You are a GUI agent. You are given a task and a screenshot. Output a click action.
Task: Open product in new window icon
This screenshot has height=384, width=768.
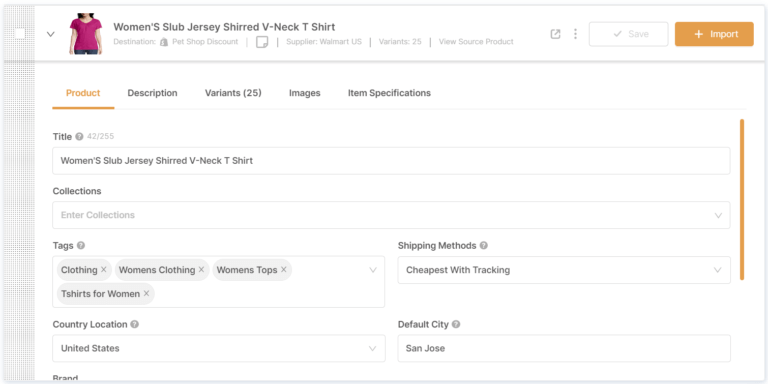(x=555, y=34)
